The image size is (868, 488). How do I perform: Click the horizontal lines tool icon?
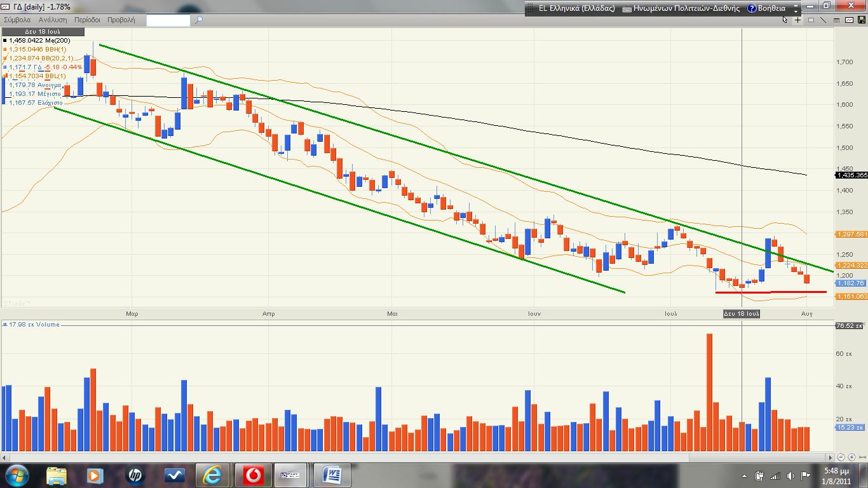(836, 20)
